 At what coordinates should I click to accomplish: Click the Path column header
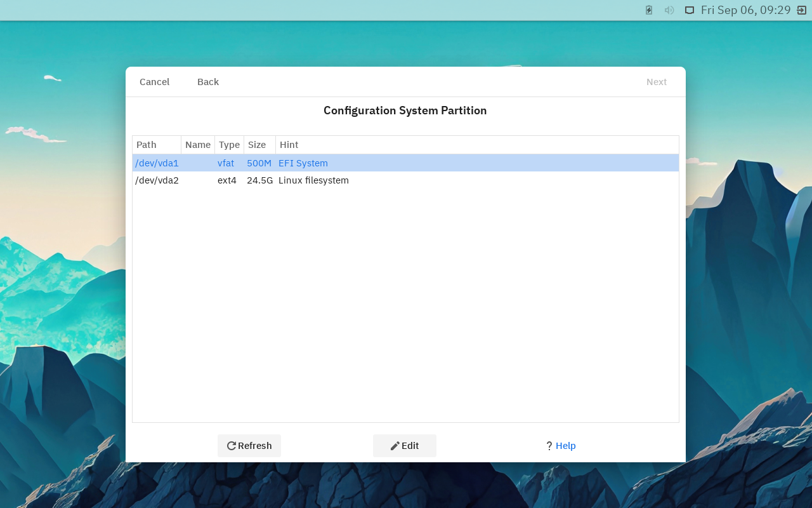(x=145, y=144)
